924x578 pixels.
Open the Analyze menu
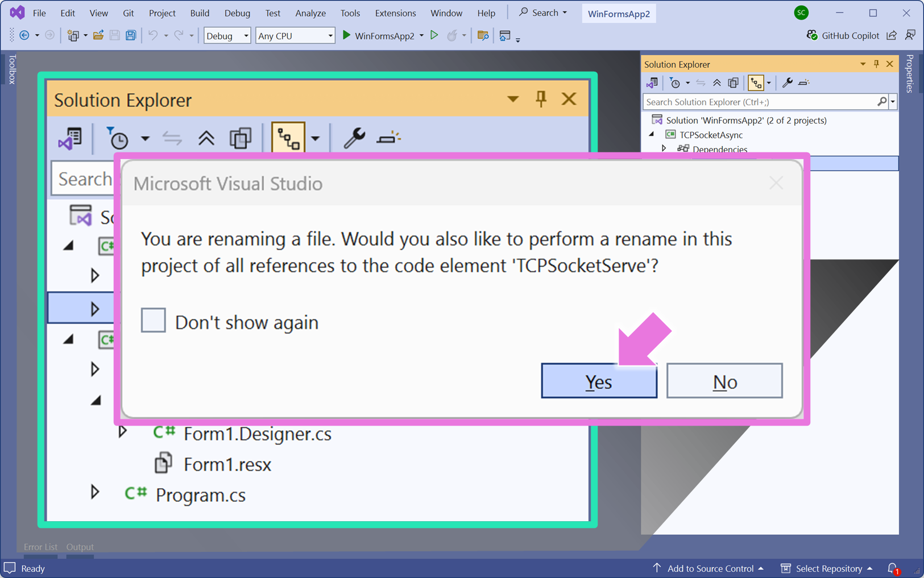(x=310, y=13)
